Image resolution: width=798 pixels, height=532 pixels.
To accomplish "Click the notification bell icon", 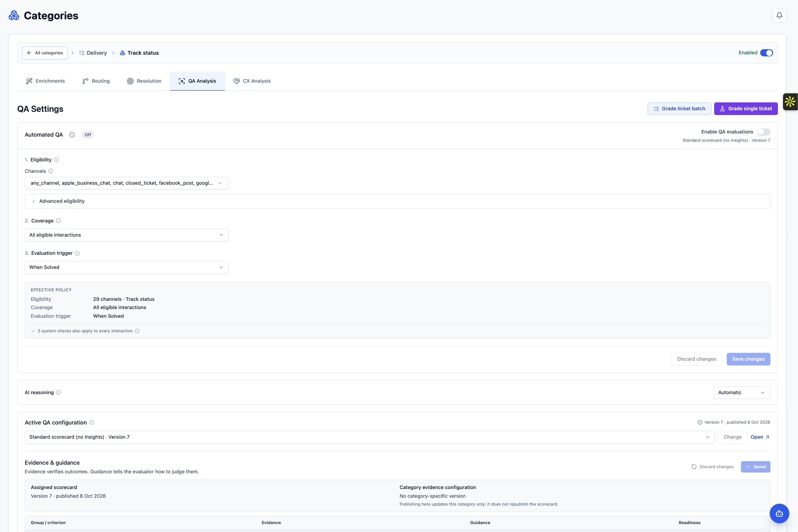I will tap(779, 15).
